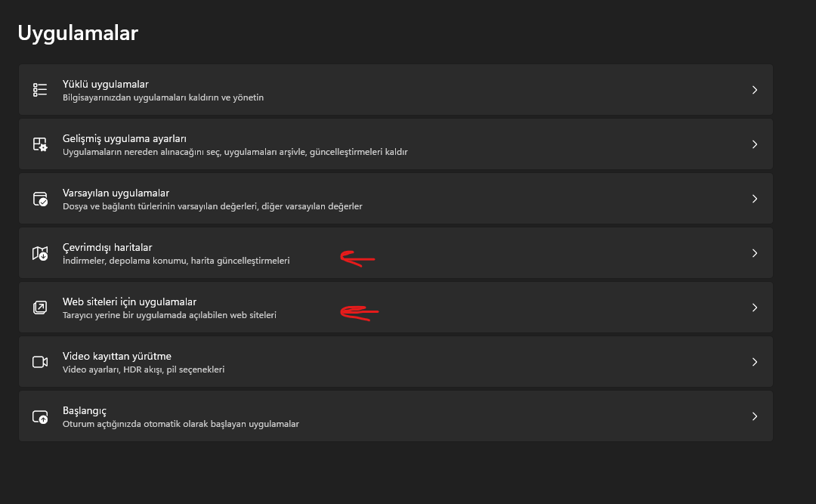Go to Başlangıç startup apps
This screenshot has width=816, height=504.
point(85,410)
